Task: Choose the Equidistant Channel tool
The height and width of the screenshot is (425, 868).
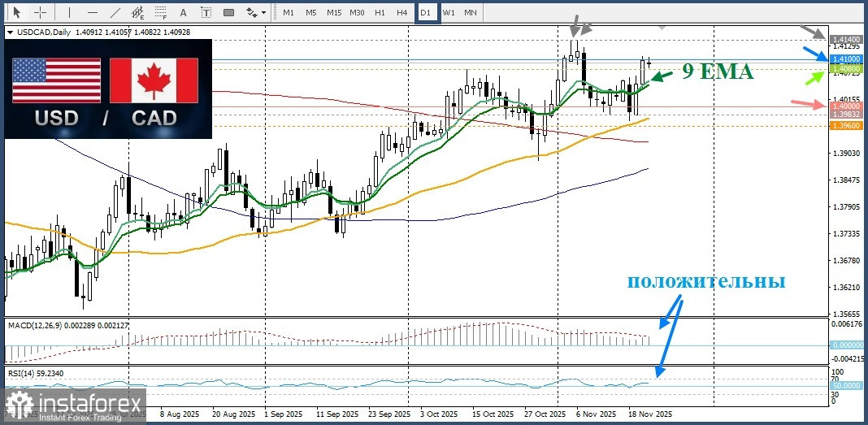Action: (x=138, y=12)
